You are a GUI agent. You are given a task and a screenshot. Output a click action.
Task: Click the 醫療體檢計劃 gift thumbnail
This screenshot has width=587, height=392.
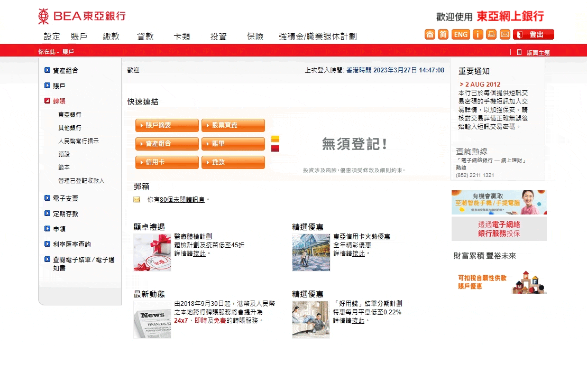click(x=152, y=253)
